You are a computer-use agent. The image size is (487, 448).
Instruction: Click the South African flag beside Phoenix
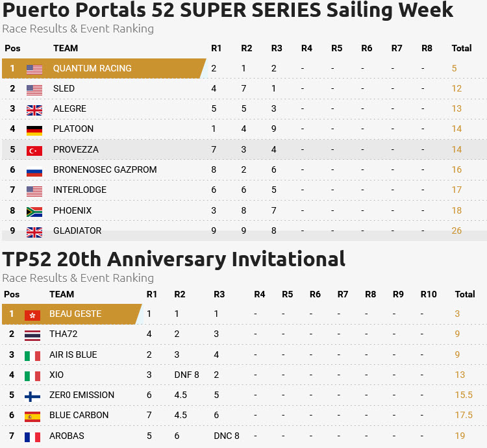tap(34, 211)
